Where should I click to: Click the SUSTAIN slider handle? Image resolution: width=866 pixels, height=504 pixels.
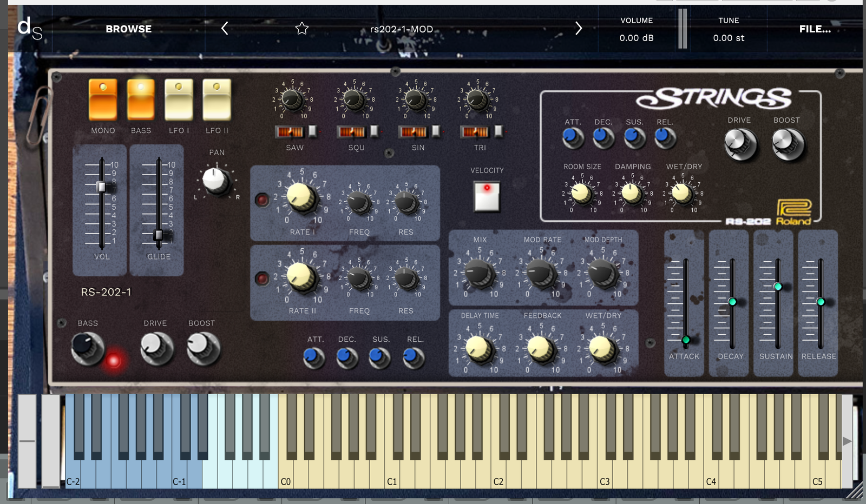point(777,287)
